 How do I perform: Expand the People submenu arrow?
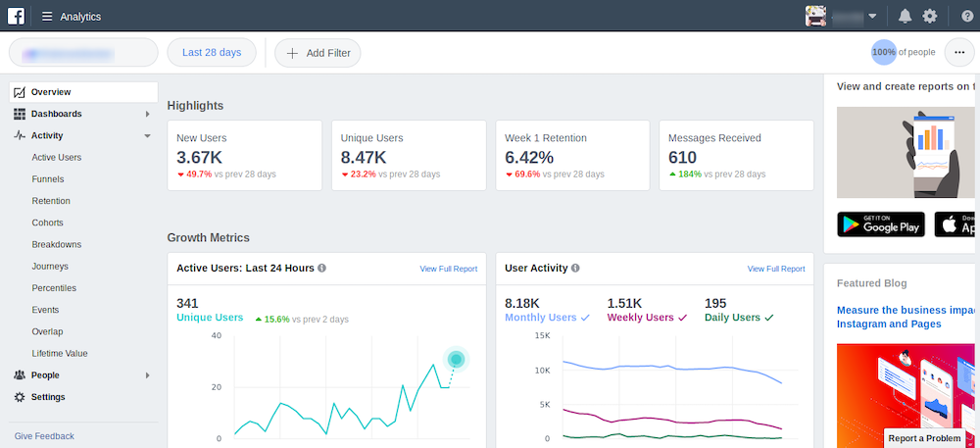(148, 374)
